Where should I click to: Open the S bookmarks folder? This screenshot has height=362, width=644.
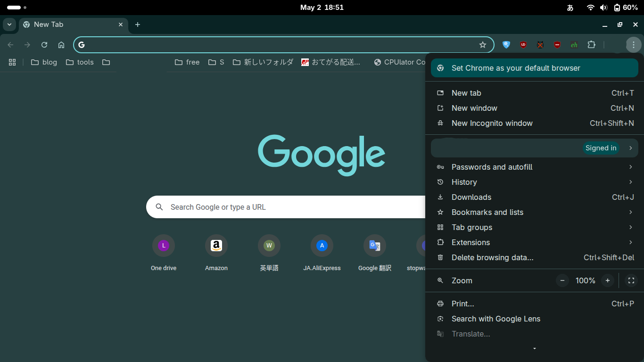point(216,62)
